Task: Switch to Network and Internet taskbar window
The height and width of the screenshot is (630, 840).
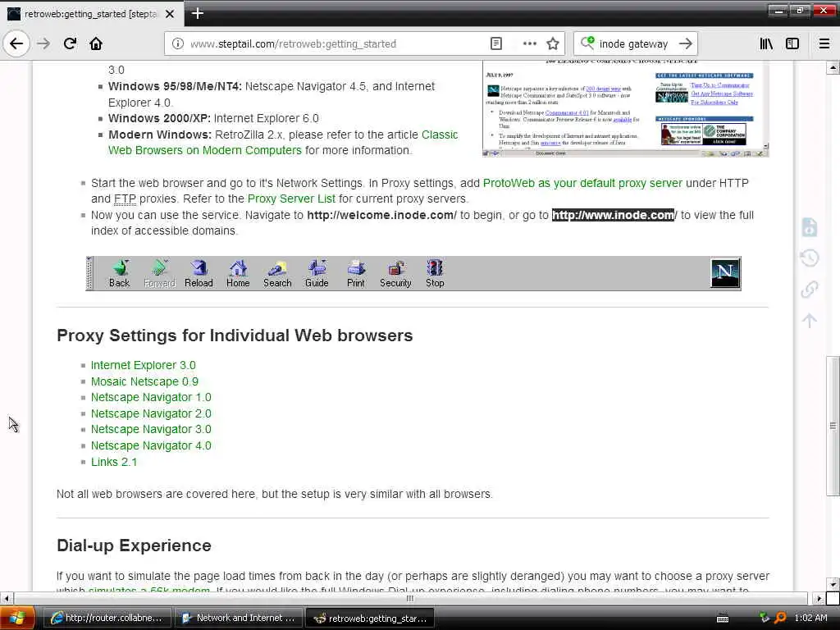Action: click(x=239, y=618)
